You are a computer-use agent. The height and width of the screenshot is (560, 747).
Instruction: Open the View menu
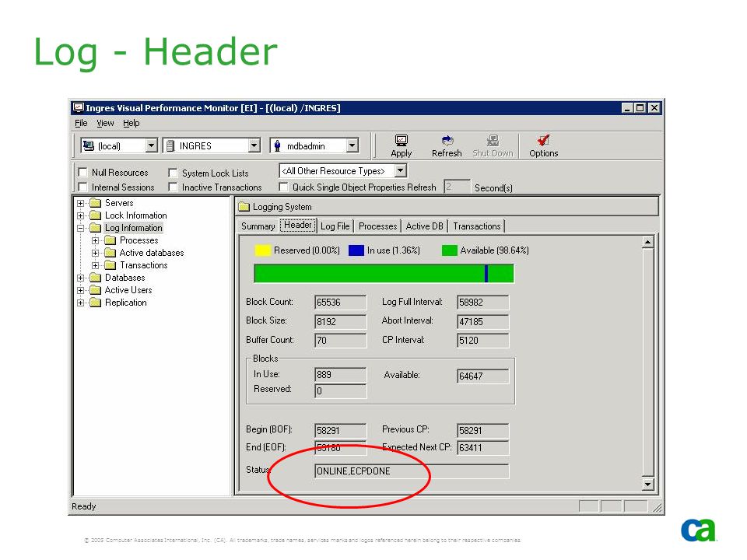(x=105, y=123)
